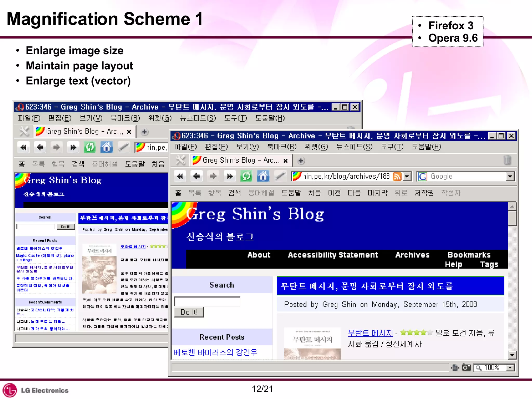Screen dimensions: 532x399
Task: Close the Greg Shin's Blog tab in the front window
Action: (x=285, y=161)
